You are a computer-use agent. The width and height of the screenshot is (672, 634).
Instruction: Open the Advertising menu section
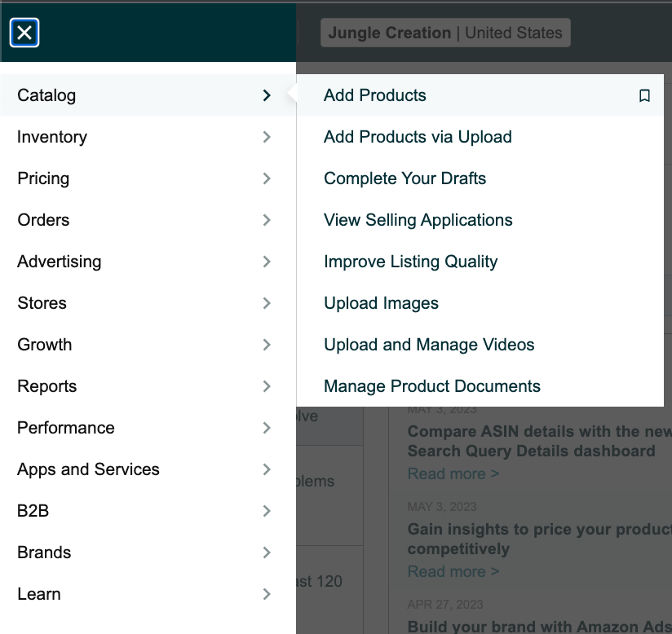click(148, 262)
